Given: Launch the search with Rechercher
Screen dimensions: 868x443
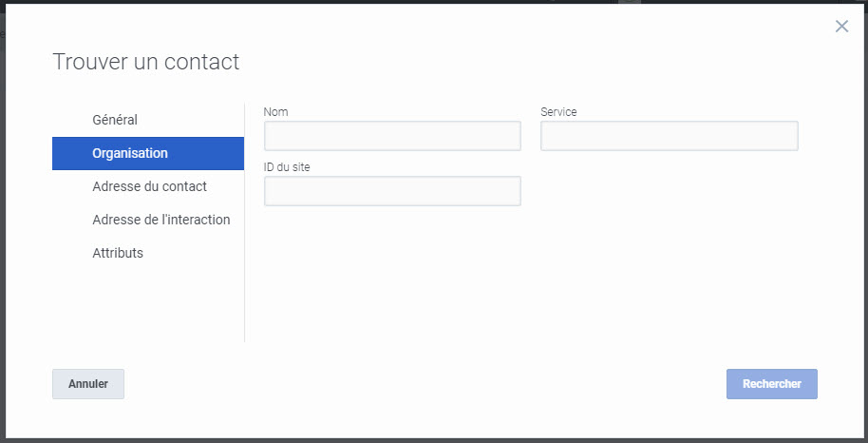Looking at the screenshot, I should click(x=772, y=384).
